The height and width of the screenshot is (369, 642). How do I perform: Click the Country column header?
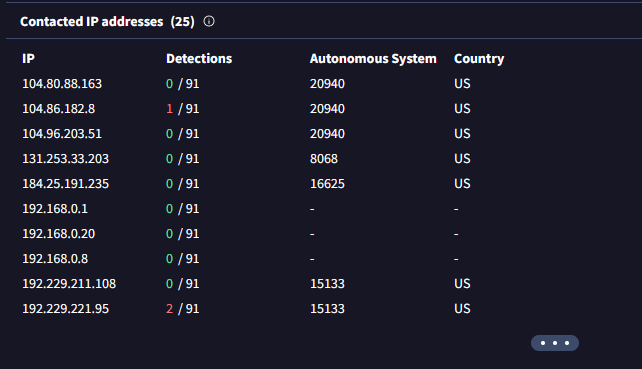[479, 59]
